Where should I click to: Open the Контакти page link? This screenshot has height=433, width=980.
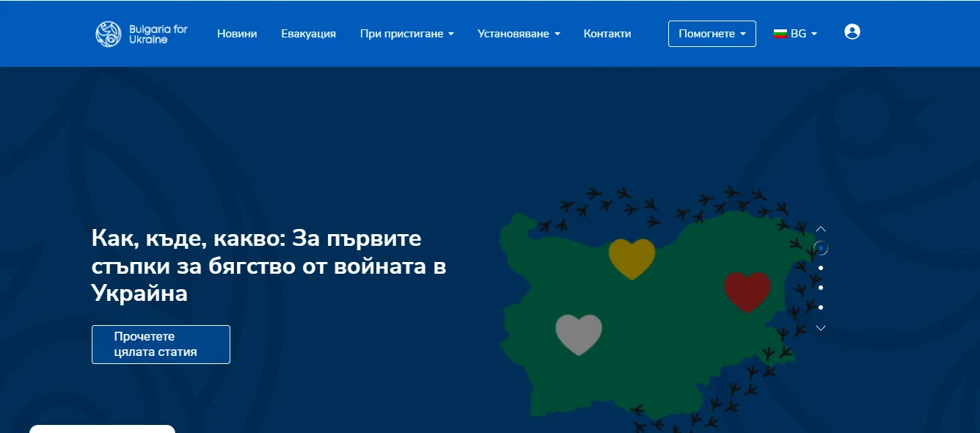607,34
